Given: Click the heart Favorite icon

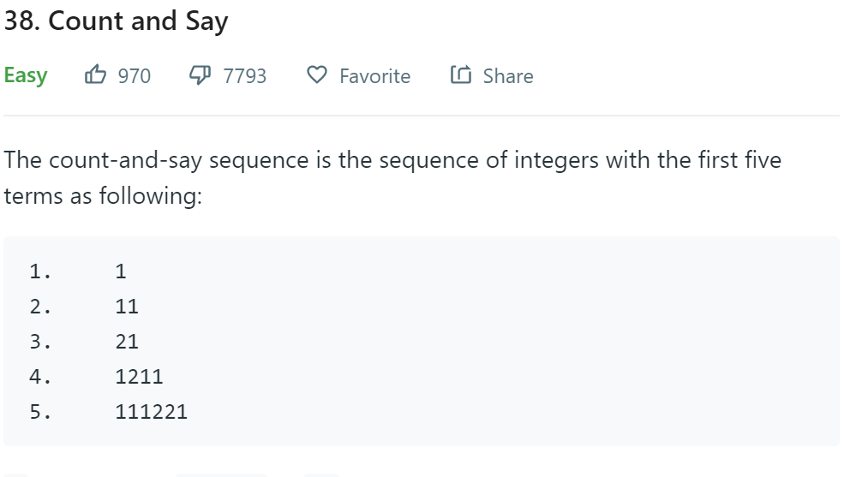Looking at the screenshot, I should pyautogui.click(x=317, y=75).
